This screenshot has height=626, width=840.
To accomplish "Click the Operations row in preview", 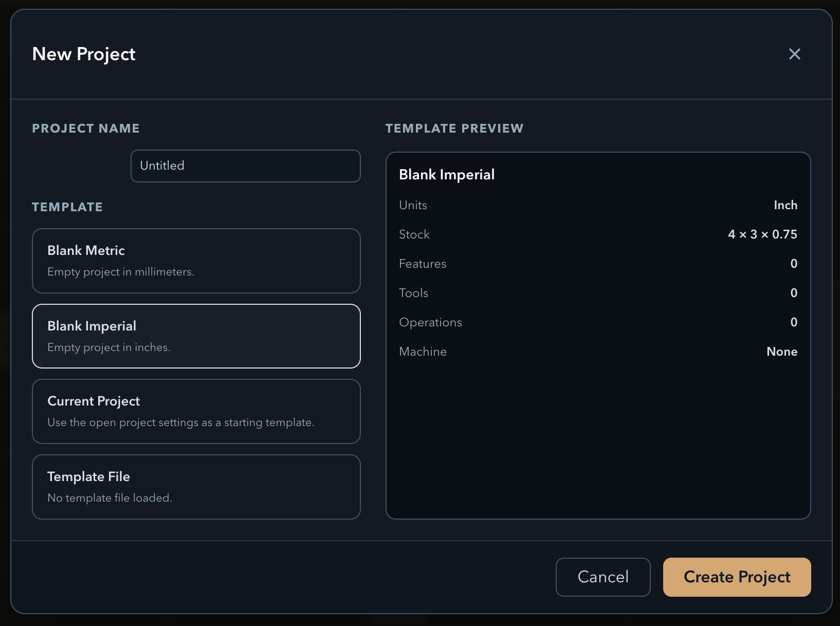I will (x=598, y=322).
